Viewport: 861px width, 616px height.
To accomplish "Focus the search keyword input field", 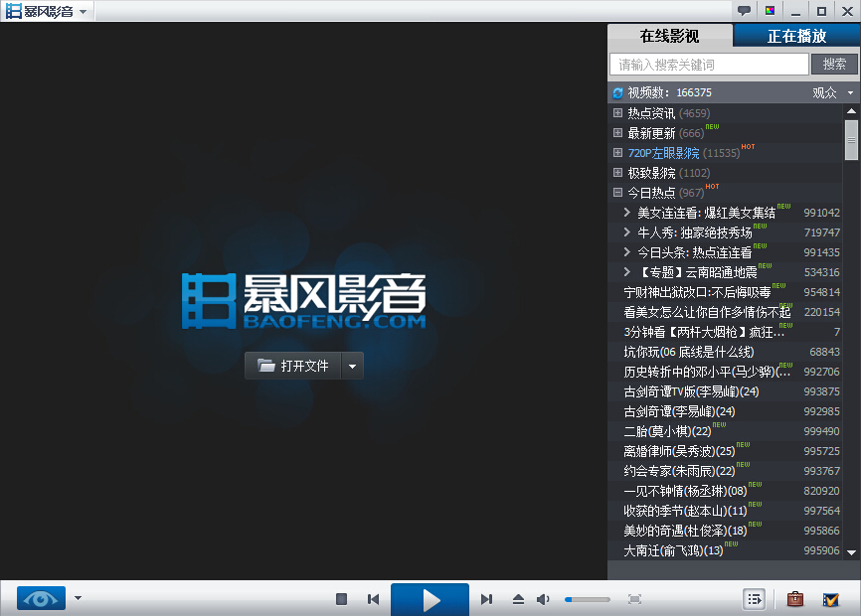I will click(x=709, y=65).
